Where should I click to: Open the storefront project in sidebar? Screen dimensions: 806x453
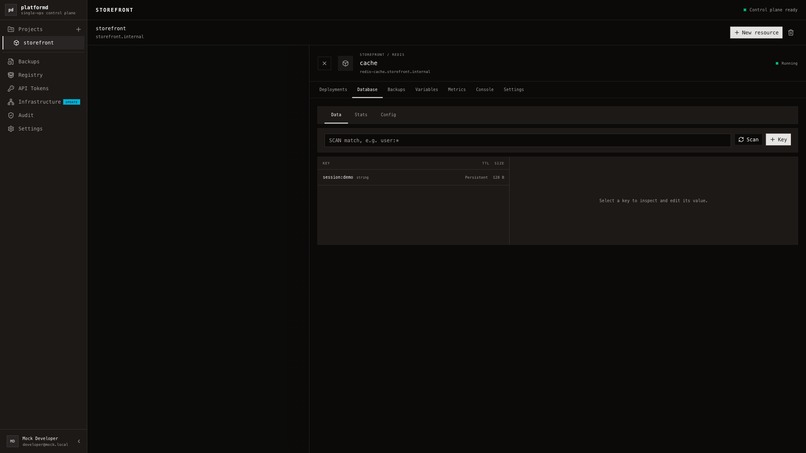(x=44, y=43)
